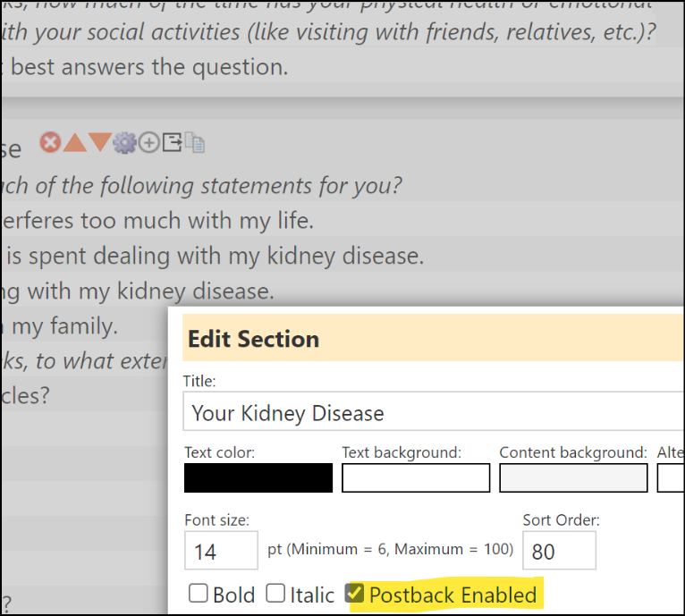Enable the Bold checkbox
685x616 pixels.
click(199, 594)
